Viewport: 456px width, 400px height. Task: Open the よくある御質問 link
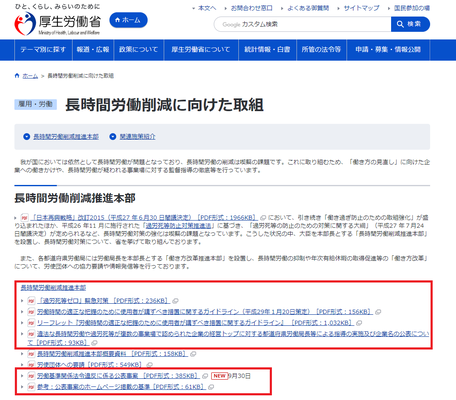coord(308,8)
